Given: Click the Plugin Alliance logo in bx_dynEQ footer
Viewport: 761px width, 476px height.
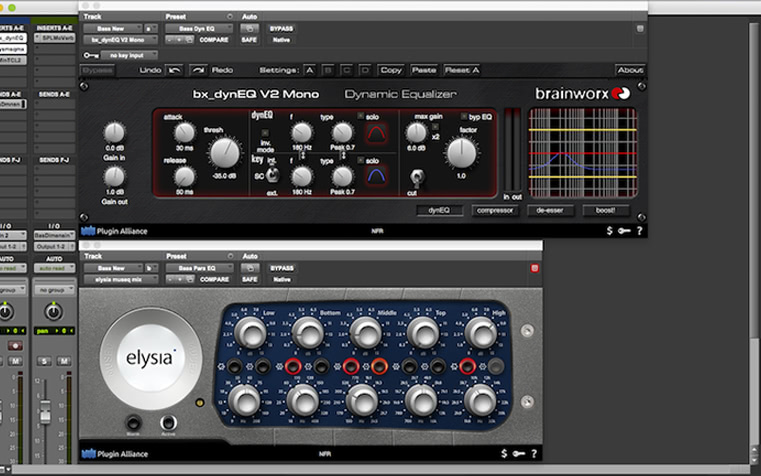Looking at the screenshot, I should [115, 231].
